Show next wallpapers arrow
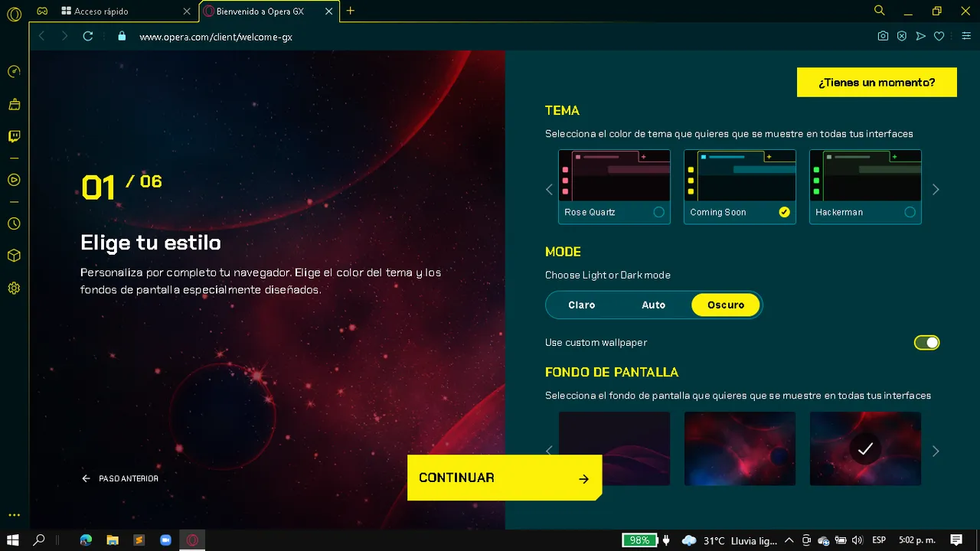980x551 pixels. point(935,451)
